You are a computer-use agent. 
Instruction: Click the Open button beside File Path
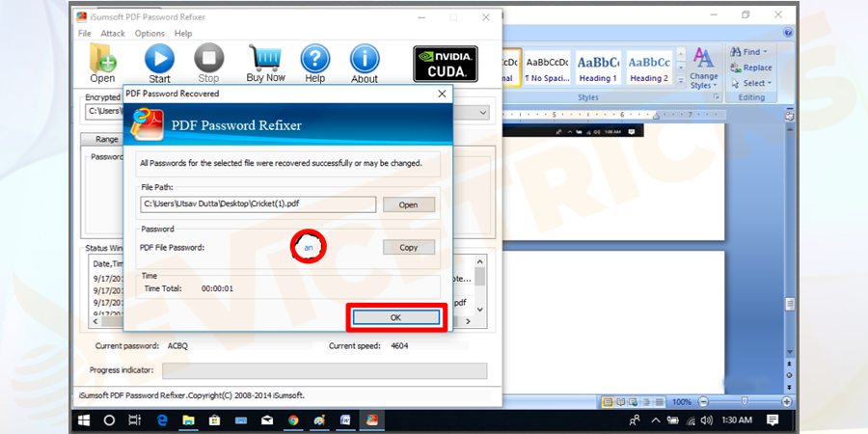click(x=409, y=204)
